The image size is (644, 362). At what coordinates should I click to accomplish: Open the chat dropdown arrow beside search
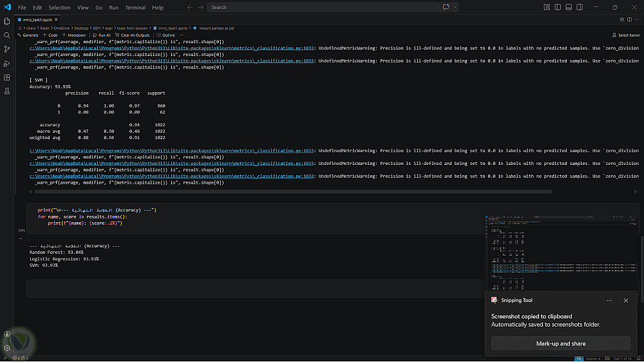click(455, 7)
